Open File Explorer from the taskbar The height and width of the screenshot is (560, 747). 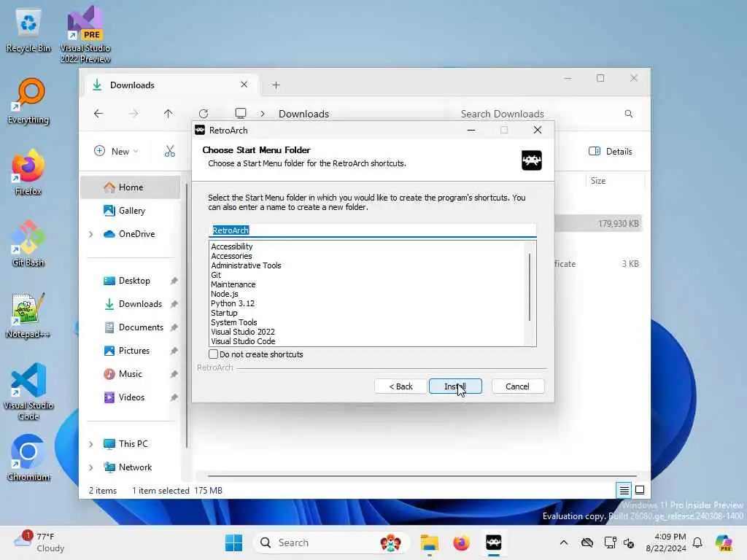coord(429,542)
